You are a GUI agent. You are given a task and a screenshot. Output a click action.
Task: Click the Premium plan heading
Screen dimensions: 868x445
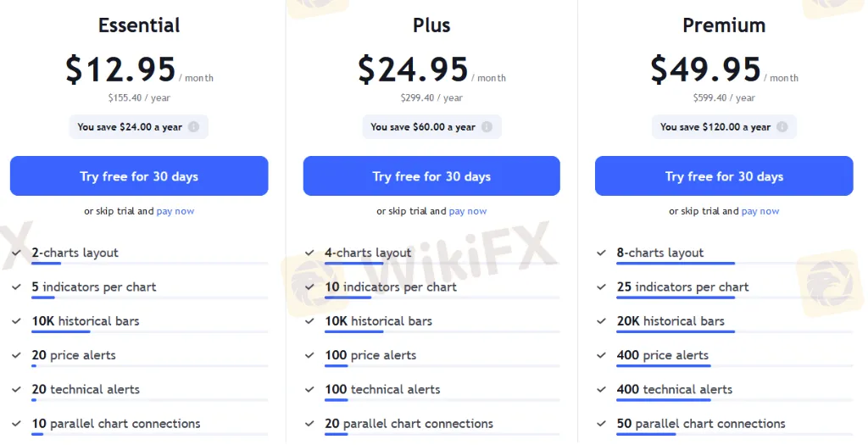click(x=724, y=25)
